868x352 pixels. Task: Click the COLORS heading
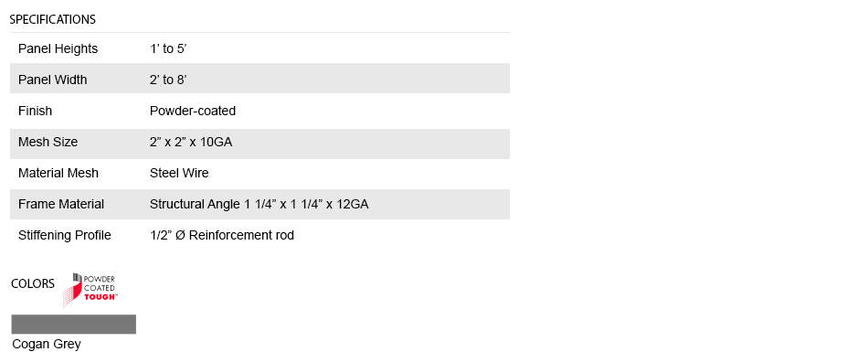(x=33, y=283)
